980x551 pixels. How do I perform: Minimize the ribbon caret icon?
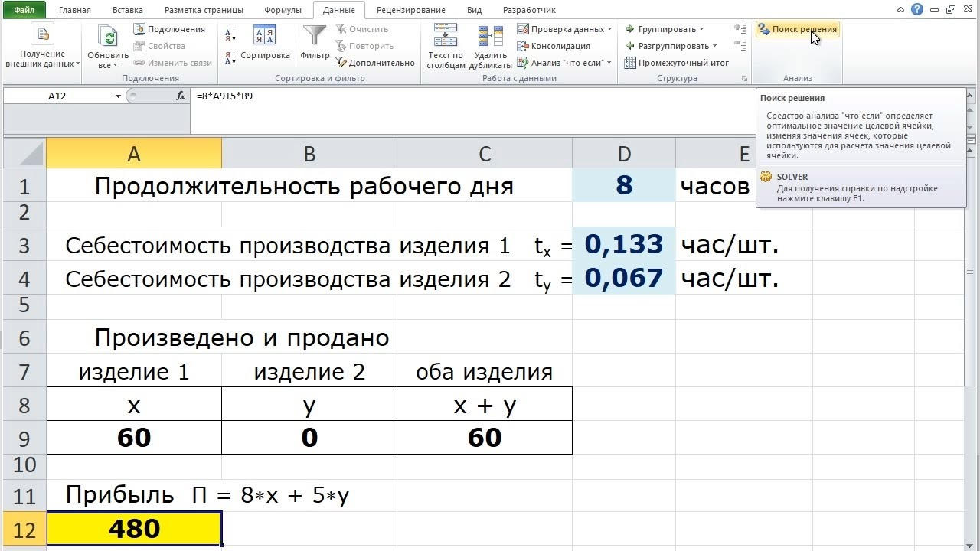point(901,9)
